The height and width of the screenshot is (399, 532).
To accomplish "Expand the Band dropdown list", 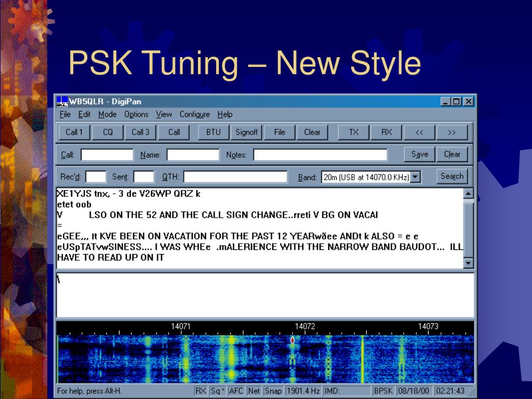I will [416, 177].
